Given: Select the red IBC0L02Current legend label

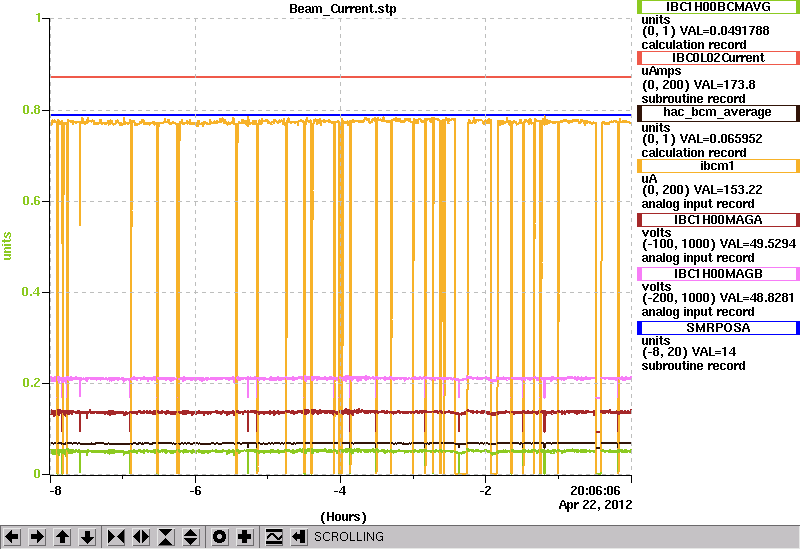Looking at the screenshot, I should click(718, 58).
